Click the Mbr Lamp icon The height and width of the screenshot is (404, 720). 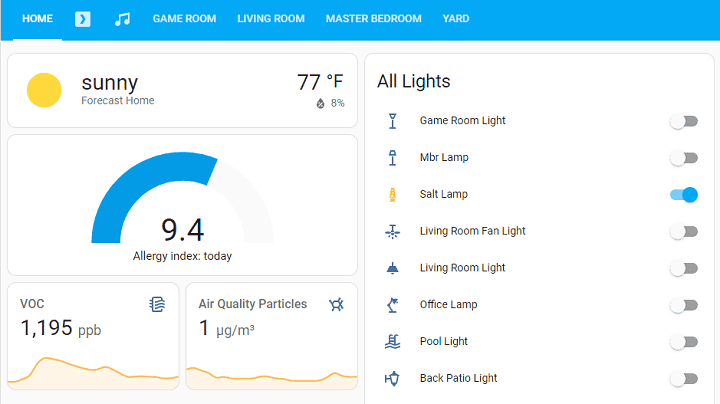[x=392, y=158]
